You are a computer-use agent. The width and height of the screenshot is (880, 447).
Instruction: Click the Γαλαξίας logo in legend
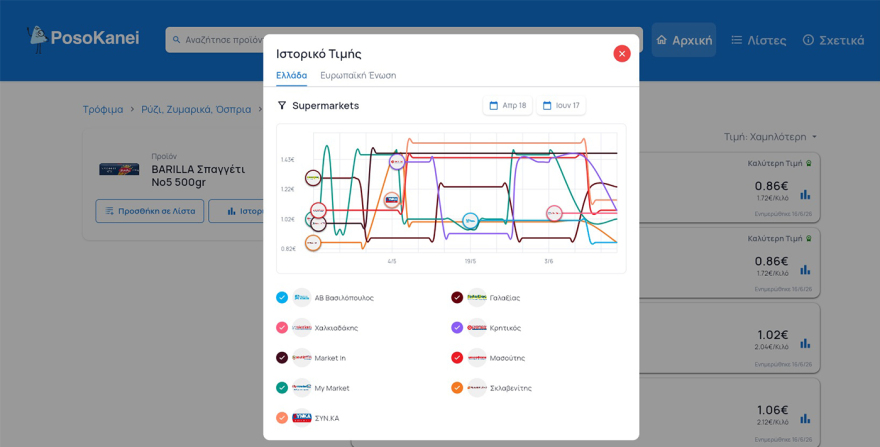(477, 298)
